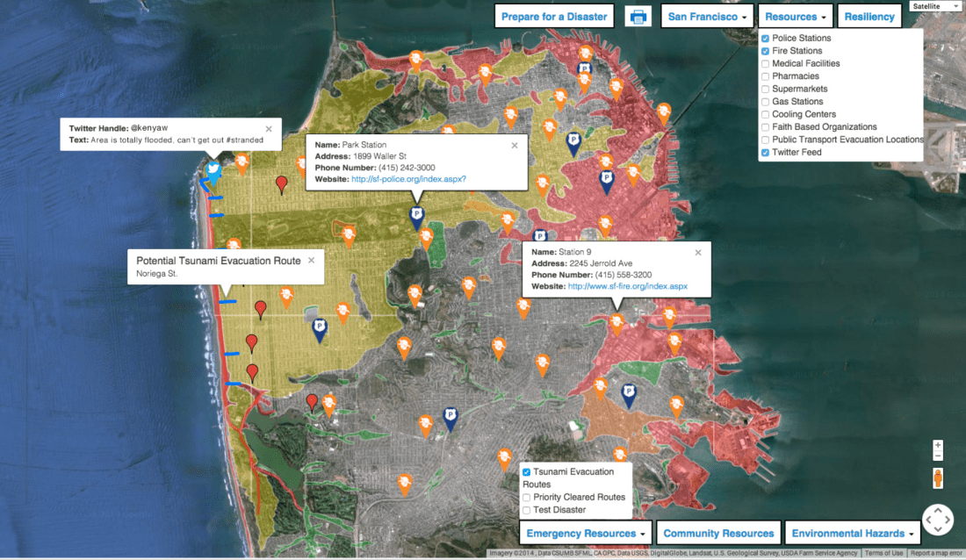This screenshot has width=966, height=560.
Task: Toggle the Test Disaster checkbox
Action: [x=527, y=510]
